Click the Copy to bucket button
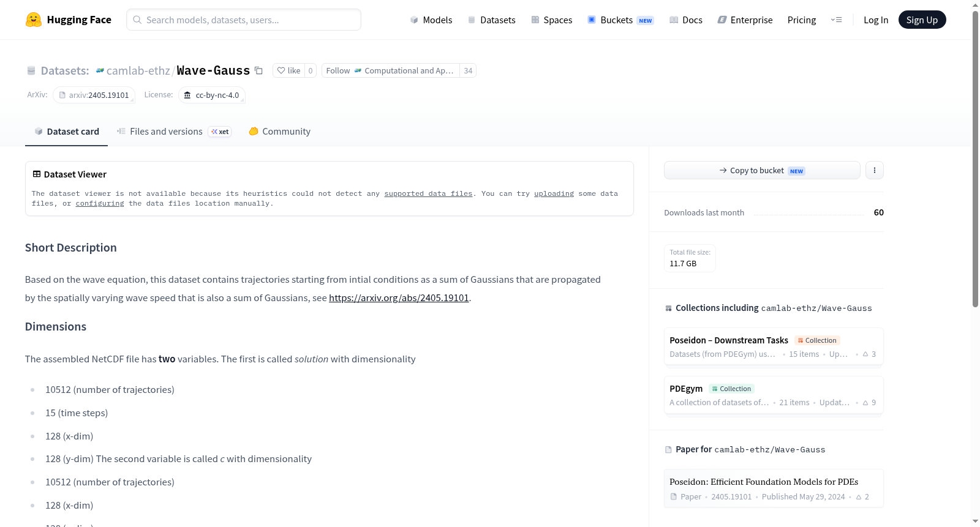Image resolution: width=980 pixels, height=527 pixels. 762,170
